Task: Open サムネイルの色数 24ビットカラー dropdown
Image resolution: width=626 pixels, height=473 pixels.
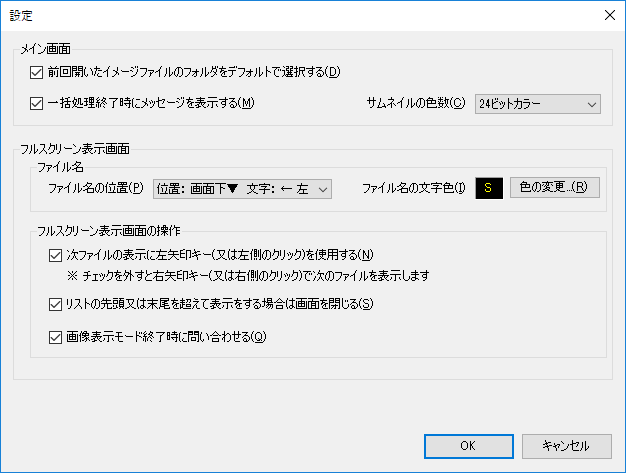Action: [x=537, y=104]
